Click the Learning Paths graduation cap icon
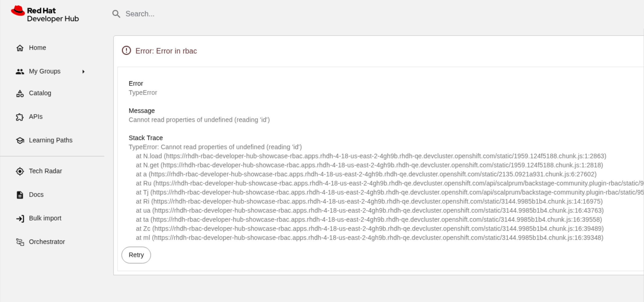Image resolution: width=644 pixels, height=302 pixels. 20,141
